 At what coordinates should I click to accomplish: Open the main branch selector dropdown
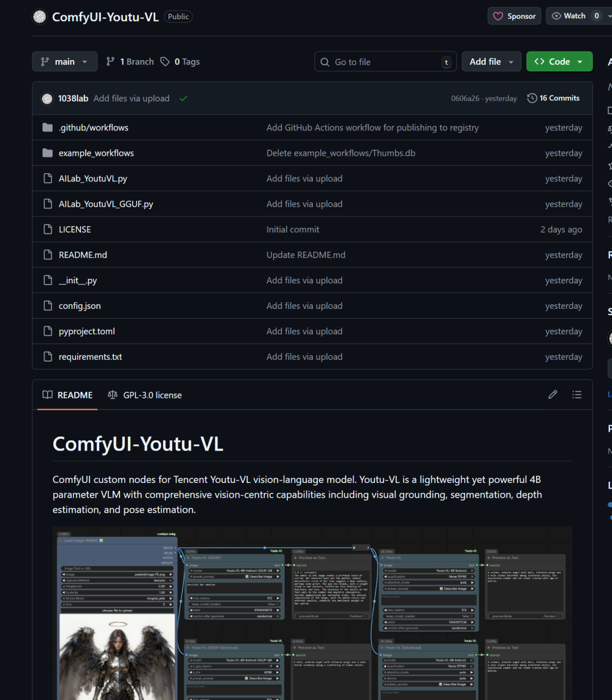click(65, 61)
